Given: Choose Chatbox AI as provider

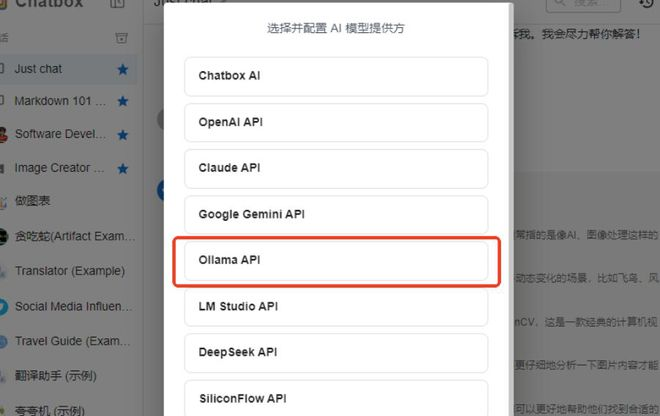Looking at the screenshot, I should pos(336,76).
